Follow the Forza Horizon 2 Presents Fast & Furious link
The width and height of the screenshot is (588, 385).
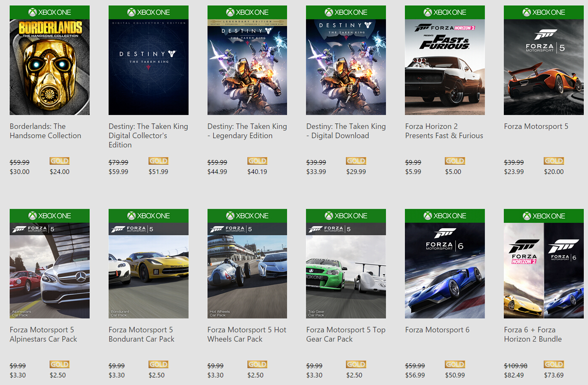coord(444,131)
